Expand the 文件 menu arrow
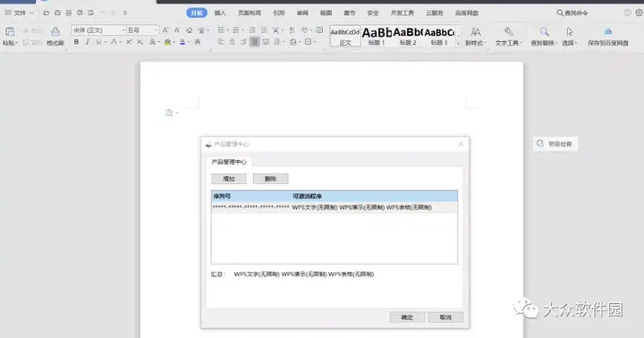Image resolution: width=644 pixels, height=338 pixels. 31,13
